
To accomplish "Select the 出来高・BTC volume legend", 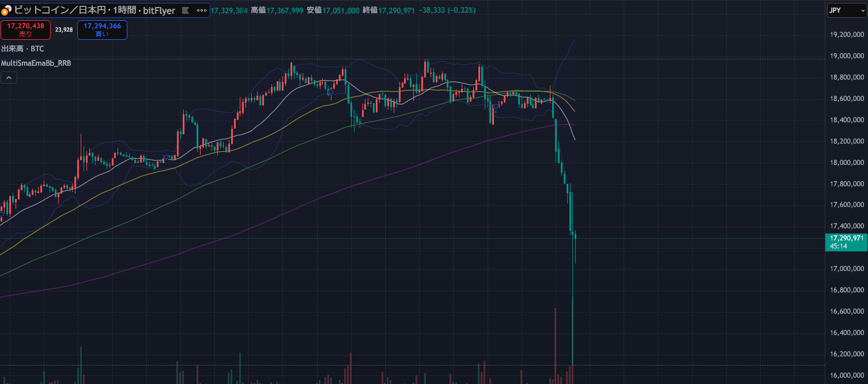I will pyautogui.click(x=22, y=49).
